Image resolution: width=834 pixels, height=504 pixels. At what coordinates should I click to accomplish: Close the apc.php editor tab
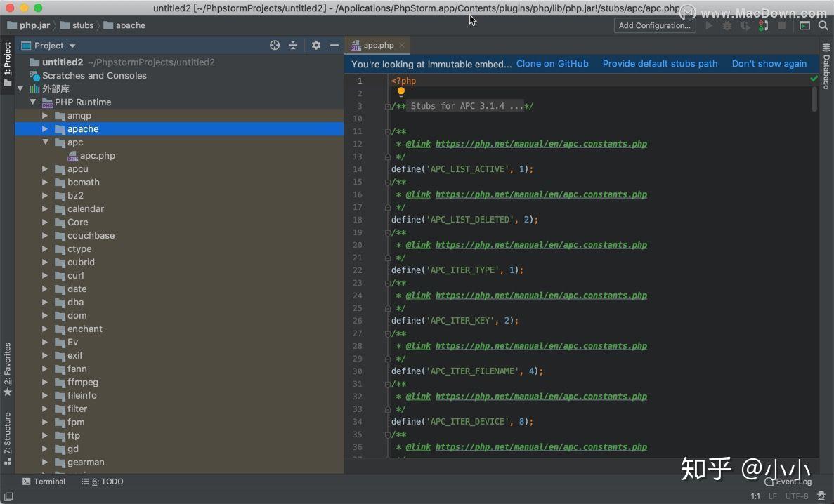[x=402, y=45]
